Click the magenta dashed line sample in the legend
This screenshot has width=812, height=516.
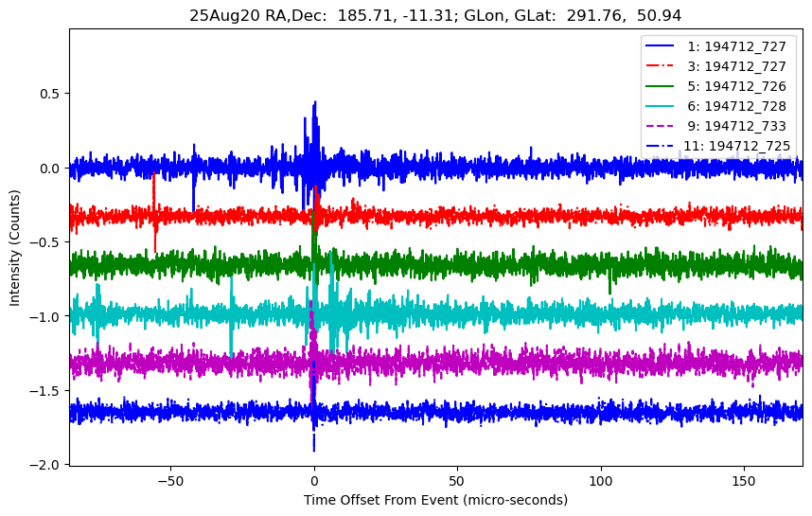pyautogui.click(x=660, y=125)
